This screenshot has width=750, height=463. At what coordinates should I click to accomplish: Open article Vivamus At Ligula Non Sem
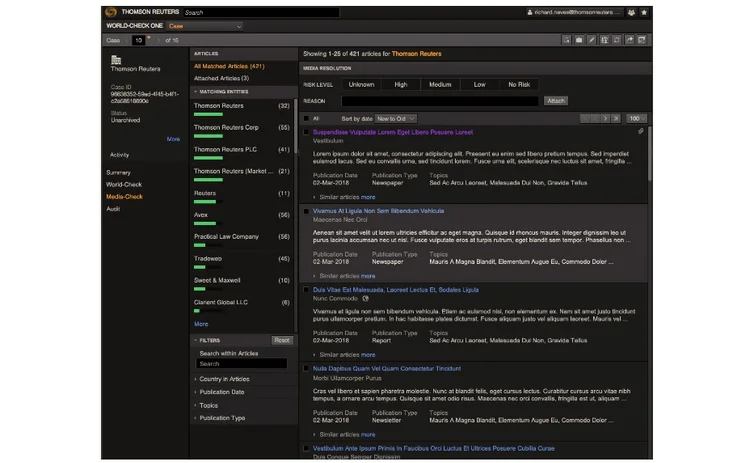[378, 211]
